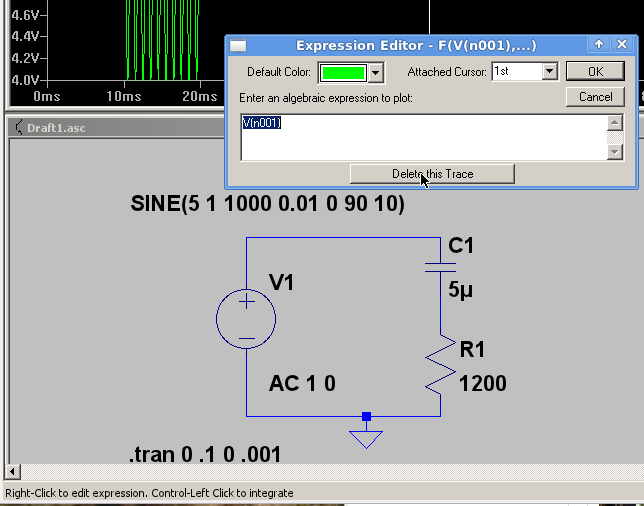
Task: Click the .tran simulation directive text
Action: click(x=205, y=455)
